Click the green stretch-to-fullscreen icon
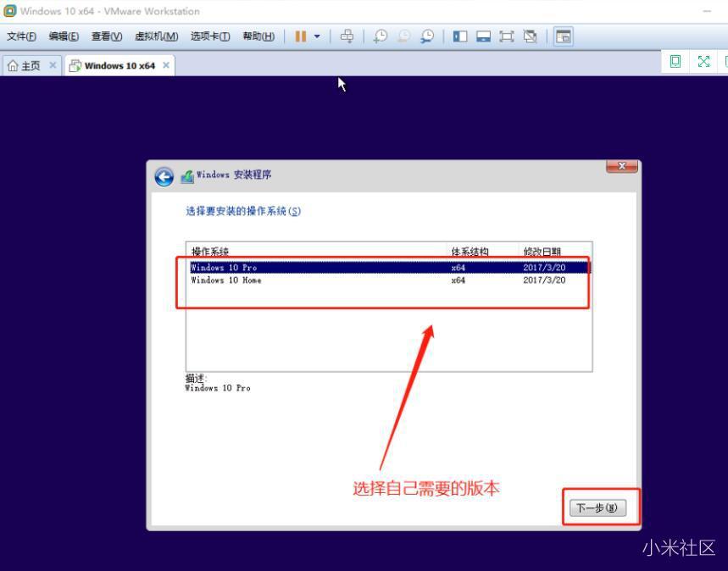The width and height of the screenshot is (728, 571). (704, 61)
